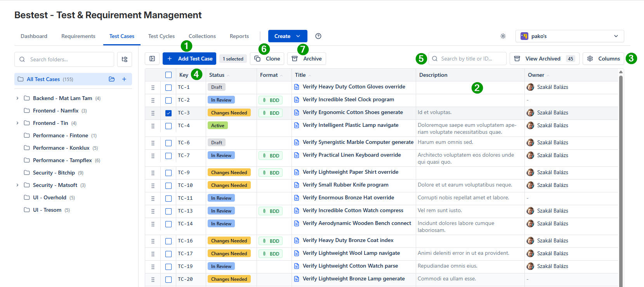
Task: Click the open folder icon in All Test Cases
Action: (x=112, y=79)
